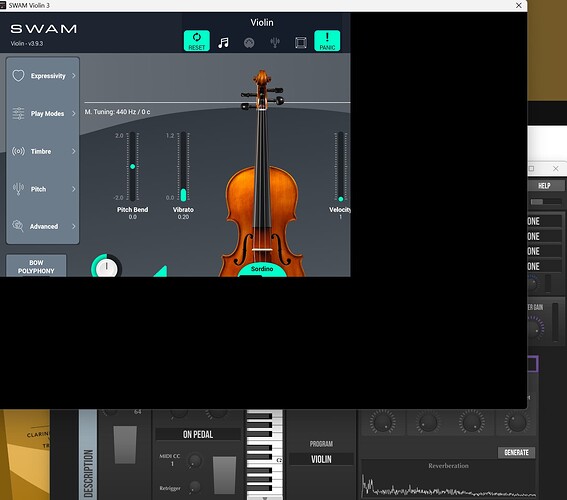This screenshot has width=567, height=500.
Task: Click the Timbre sound-wave icon
Action: (18, 151)
